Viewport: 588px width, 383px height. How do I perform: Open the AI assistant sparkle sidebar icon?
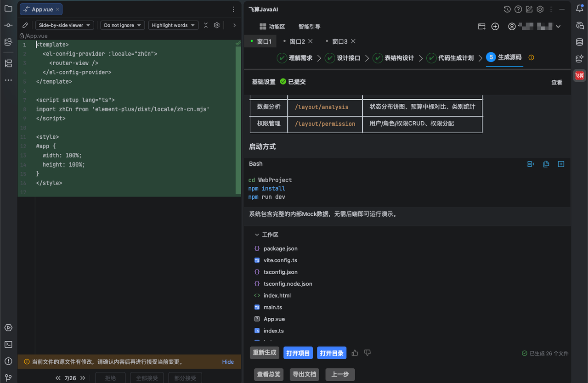click(580, 59)
